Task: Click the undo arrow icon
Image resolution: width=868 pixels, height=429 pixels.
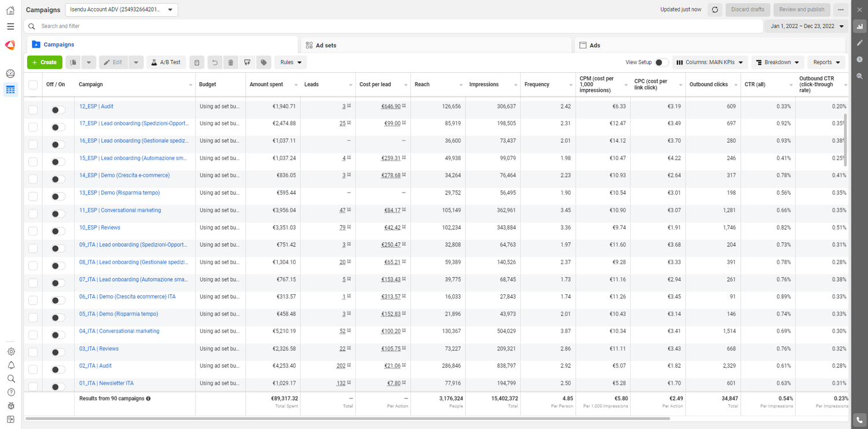Action: (215, 62)
